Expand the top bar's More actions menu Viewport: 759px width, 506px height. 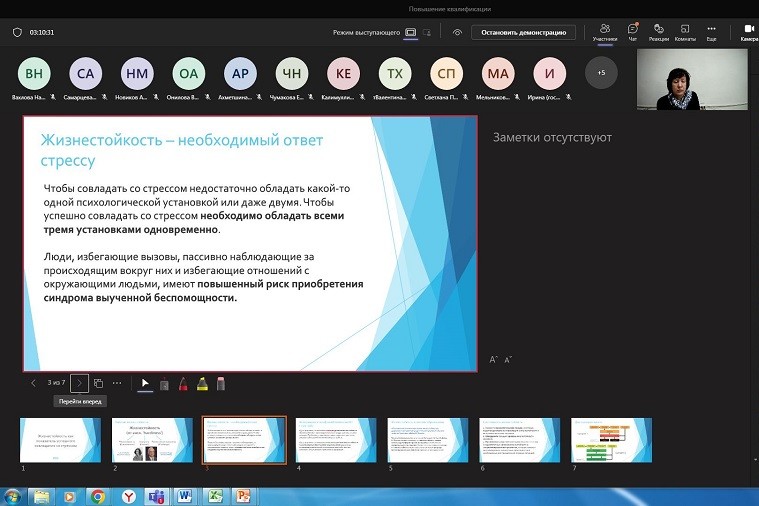(x=711, y=32)
